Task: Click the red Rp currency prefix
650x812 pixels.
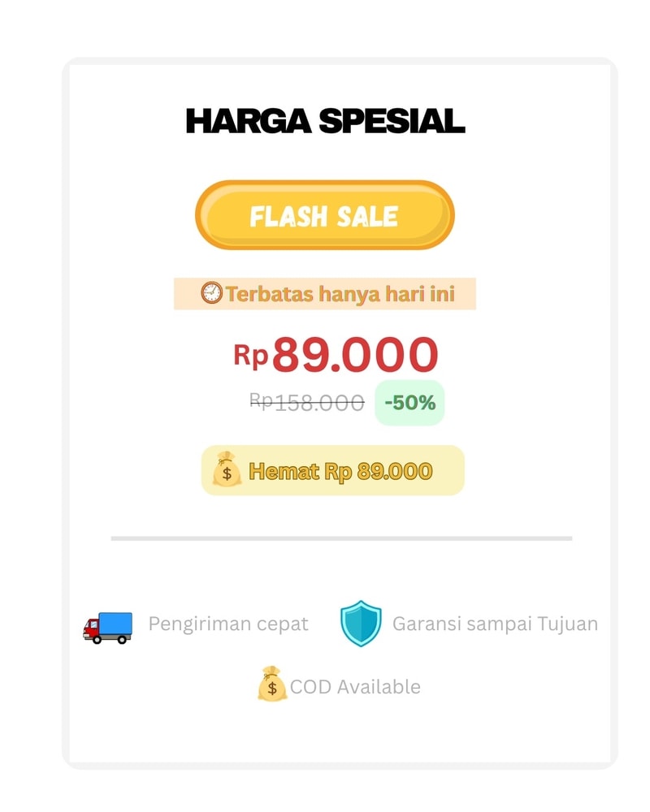Action: pos(251,355)
